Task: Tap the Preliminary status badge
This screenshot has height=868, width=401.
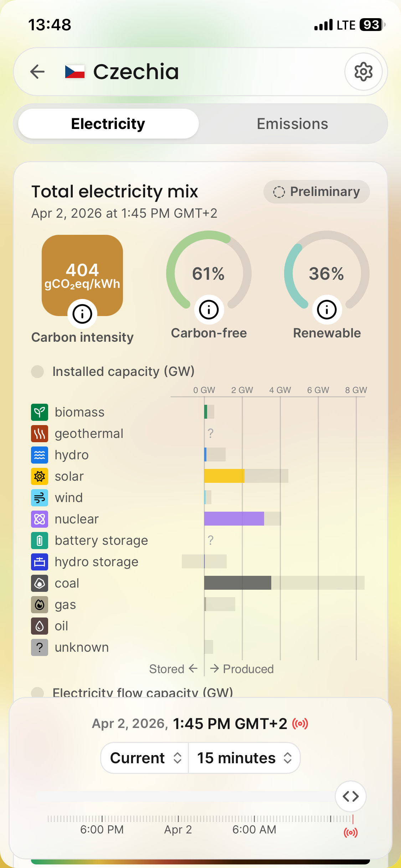Action: click(x=317, y=192)
